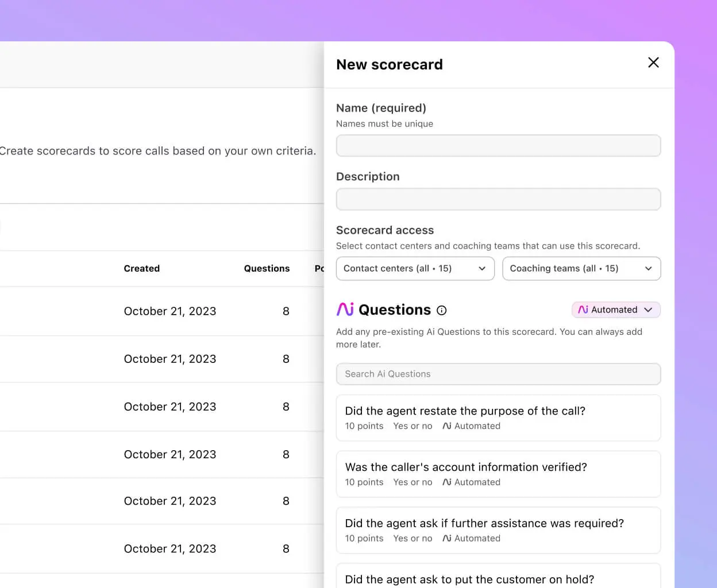Click the 'Scorecard access' heading
This screenshot has width=717, height=588.
point(385,230)
